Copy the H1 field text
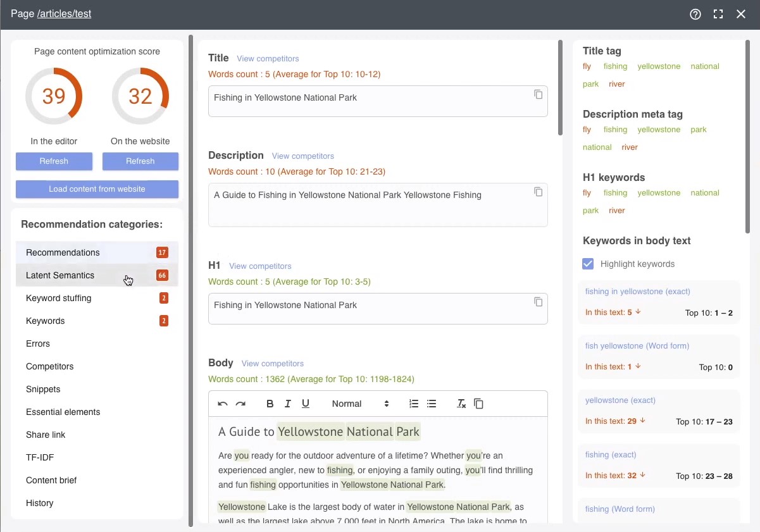Viewport: 760px width, 532px height. (539, 302)
